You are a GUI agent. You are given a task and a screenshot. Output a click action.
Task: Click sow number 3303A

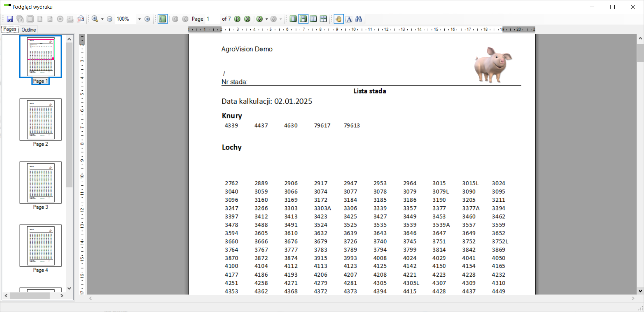click(322, 208)
